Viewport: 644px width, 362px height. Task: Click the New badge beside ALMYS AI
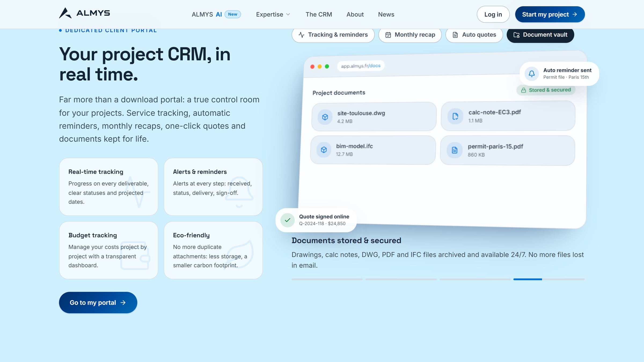coord(233,14)
